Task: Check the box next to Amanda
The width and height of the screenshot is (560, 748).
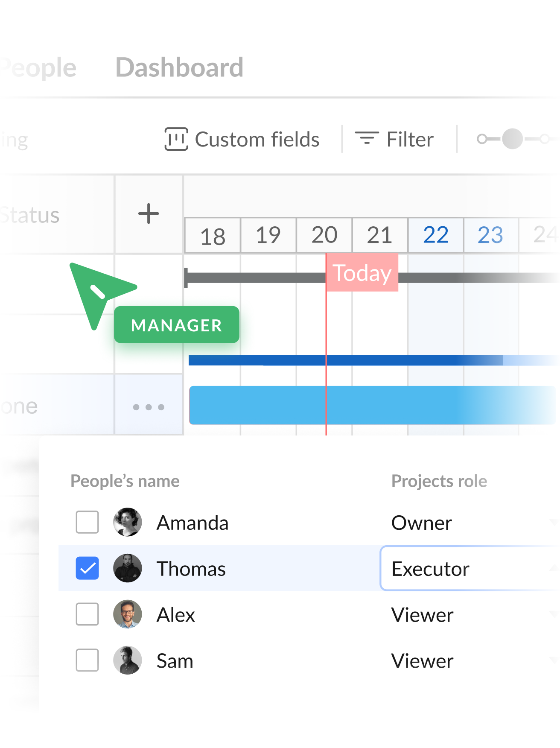Action: pyautogui.click(x=87, y=522)
